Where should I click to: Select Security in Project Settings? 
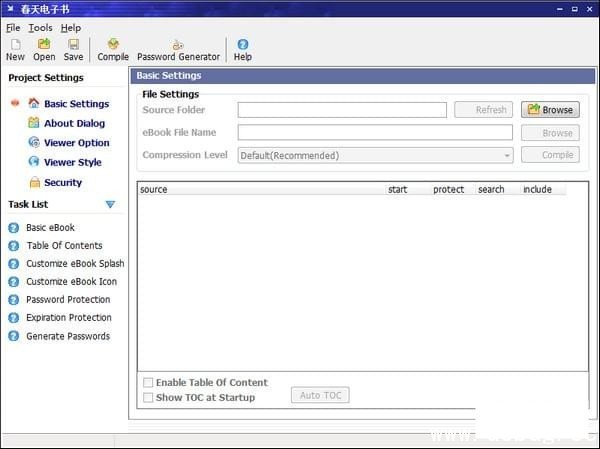(62, 183)
